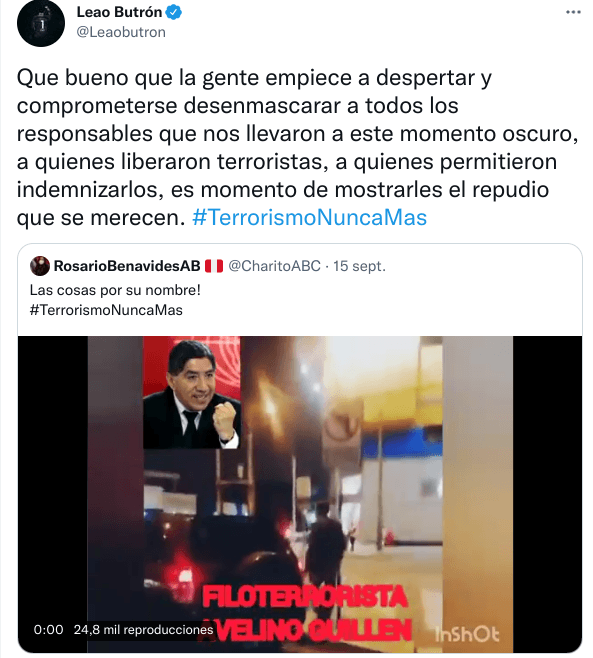Play the embedded quoted video
This screenshot has height=658, width=593.
click(x=300, y=494)
